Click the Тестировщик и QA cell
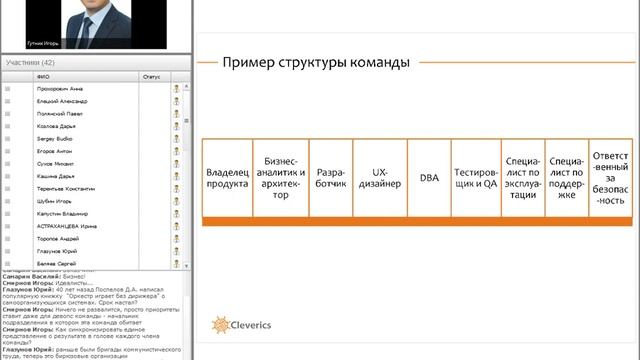 pyautogui.click(x=476, y=178)
